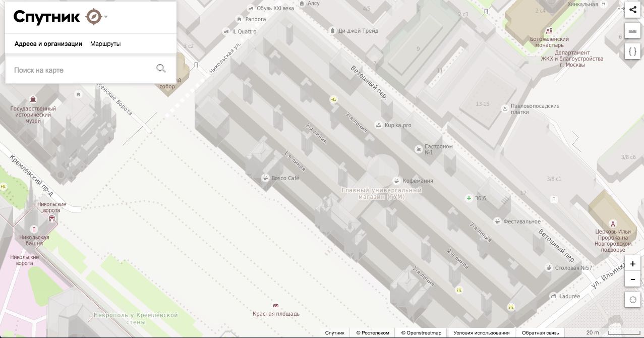
Task: Select the 36,6 pharmacy cross icon
Action: [x=469, y=198]
